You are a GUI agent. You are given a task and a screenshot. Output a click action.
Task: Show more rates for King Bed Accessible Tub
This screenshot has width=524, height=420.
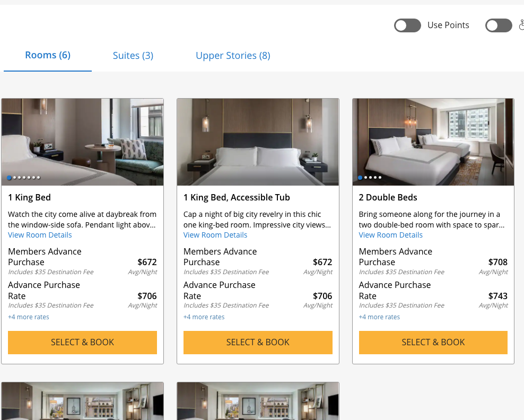coord(204,317)
